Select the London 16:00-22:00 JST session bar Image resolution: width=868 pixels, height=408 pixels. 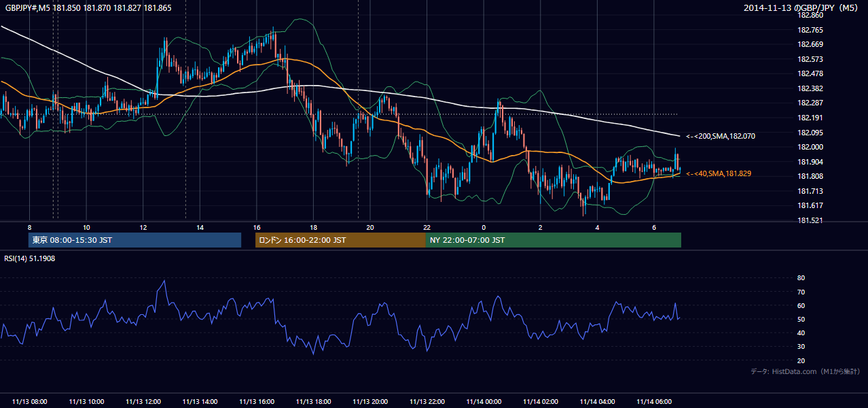click(x=340, y=240)
